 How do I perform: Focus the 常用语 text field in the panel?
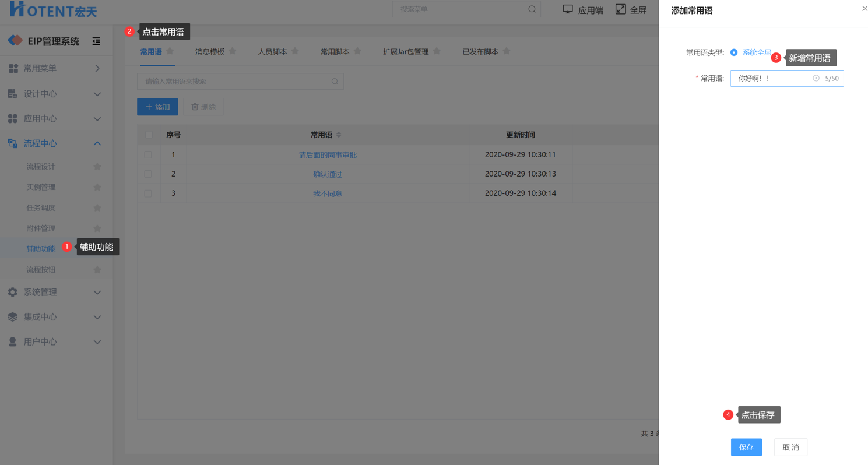787,78
